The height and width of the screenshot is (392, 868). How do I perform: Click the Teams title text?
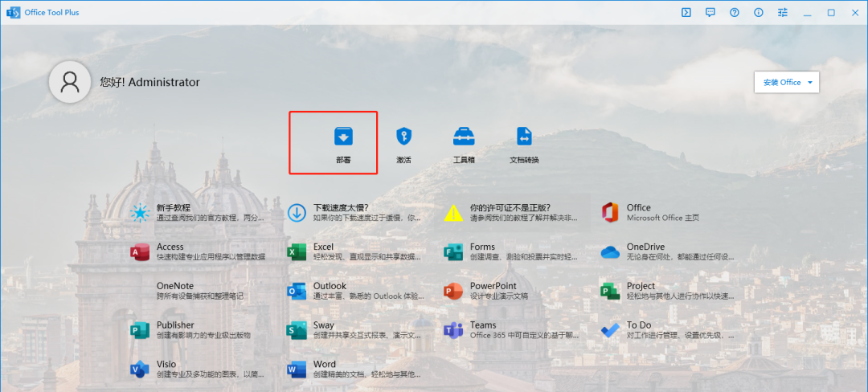pyautogui.click(x=483, y=325)
